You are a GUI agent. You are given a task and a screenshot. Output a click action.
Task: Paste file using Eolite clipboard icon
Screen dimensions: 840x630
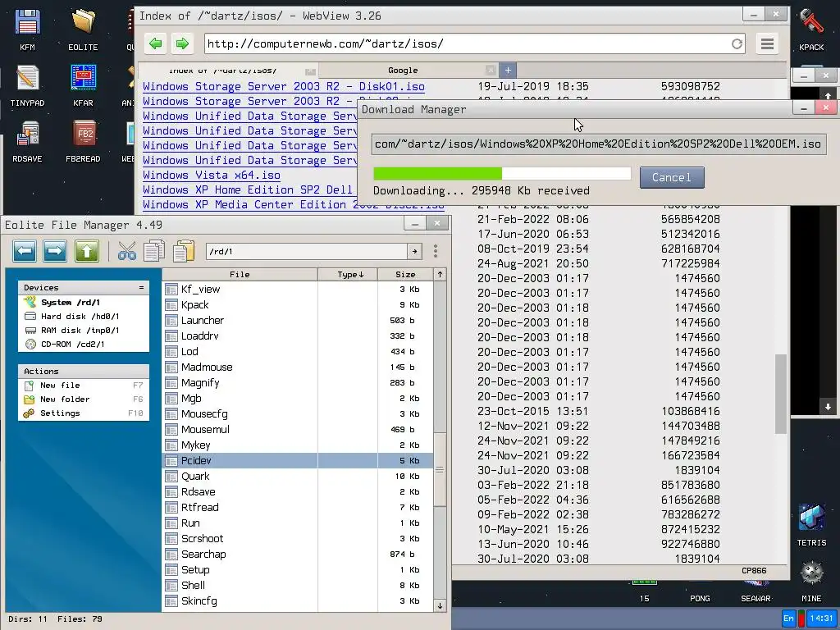pos(183,251)
